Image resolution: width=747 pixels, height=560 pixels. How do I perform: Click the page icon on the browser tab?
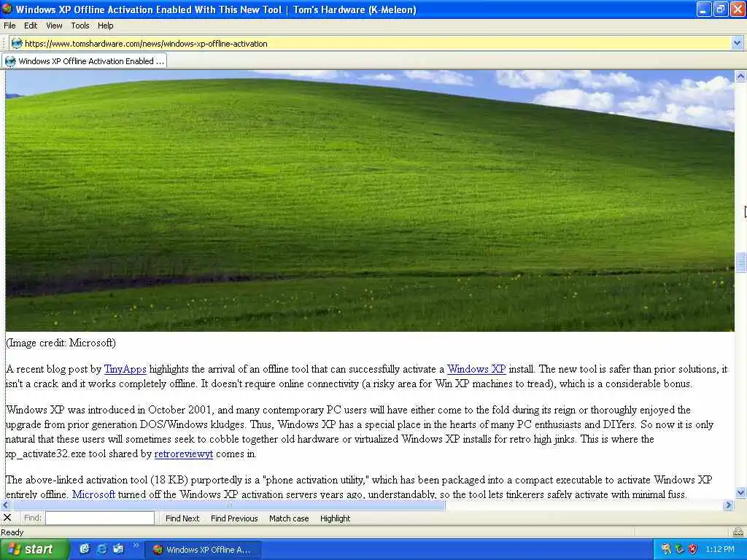click(x=10, y=61)
